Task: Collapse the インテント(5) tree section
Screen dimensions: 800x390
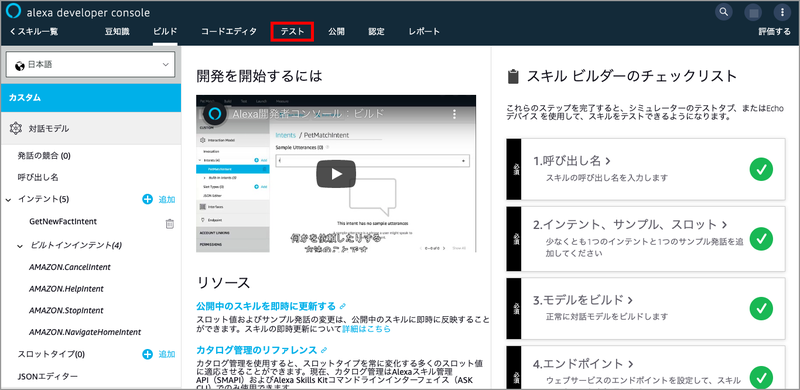Action: coord(8,200)
